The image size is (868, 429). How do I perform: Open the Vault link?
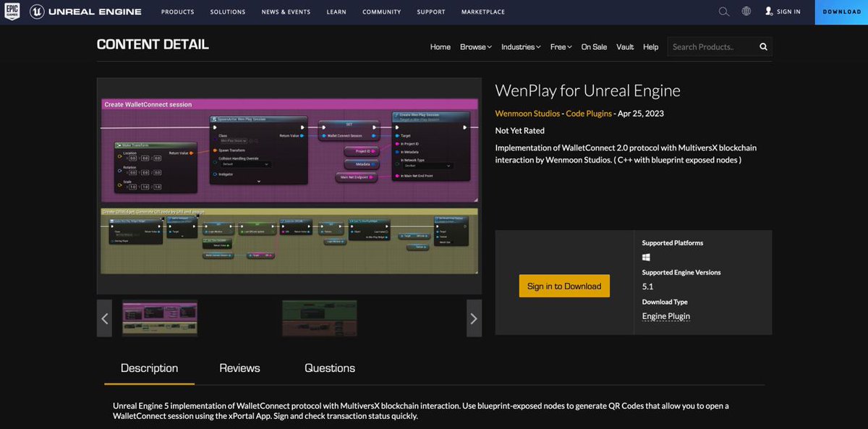coord(625,47)
